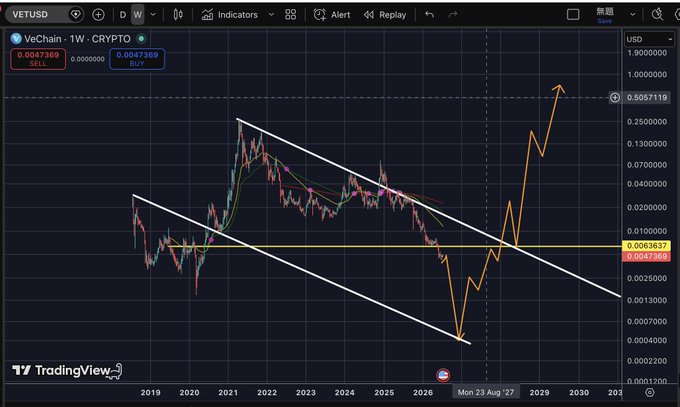Click the 1.0000000 price scale label
Image resolution: width=680 pixels, height=407 pixels.
647,75
